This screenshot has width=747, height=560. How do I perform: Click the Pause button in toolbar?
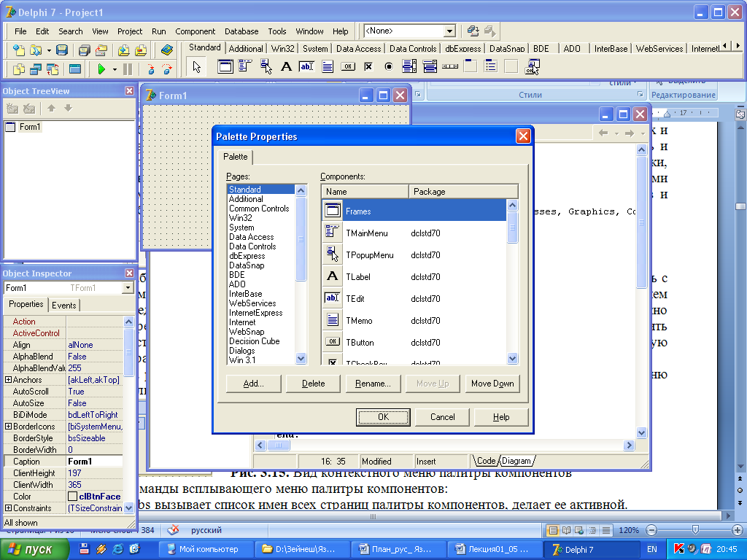[x=128, y=69]
